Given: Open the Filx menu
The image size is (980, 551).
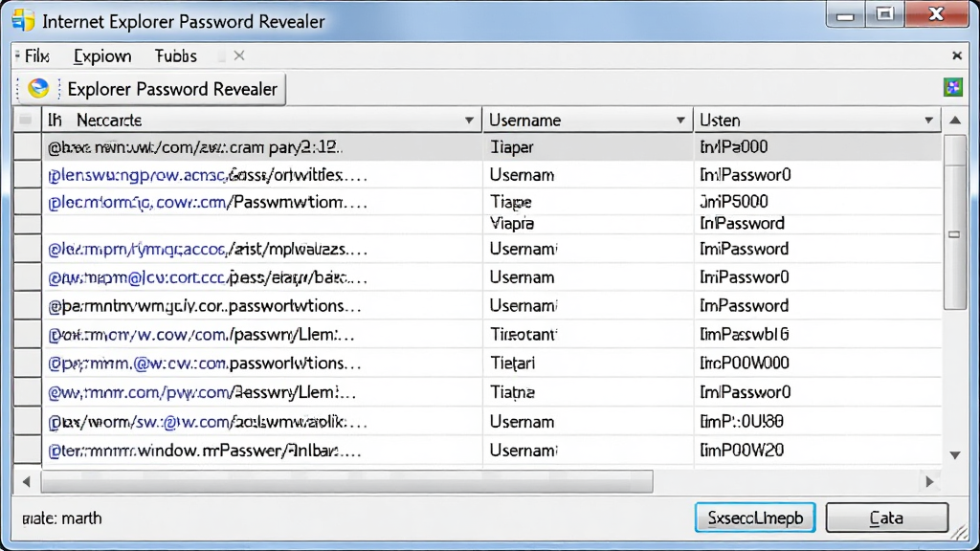Looking at the screenshot, I should pos(37,56).
